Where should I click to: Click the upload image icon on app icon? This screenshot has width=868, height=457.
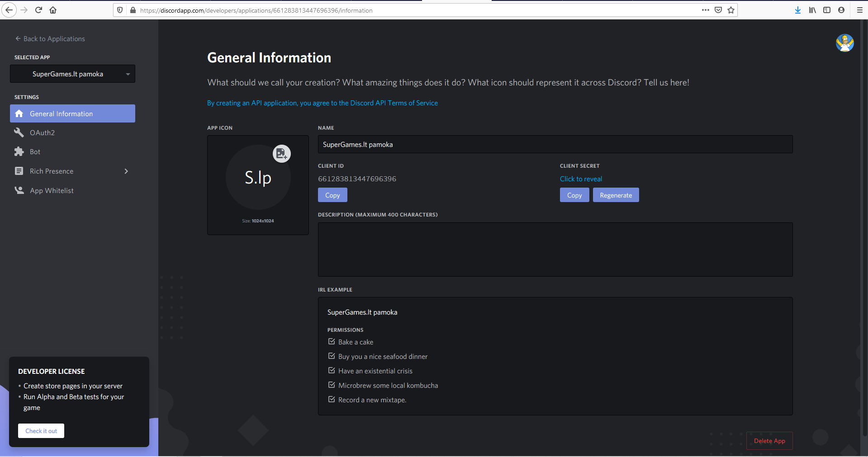click(281, 154)
